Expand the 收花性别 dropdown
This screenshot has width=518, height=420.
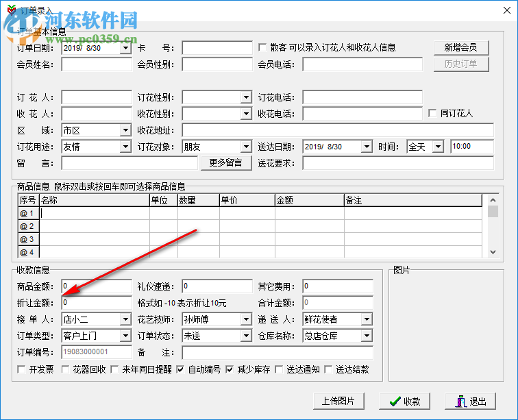pos(246,114)
